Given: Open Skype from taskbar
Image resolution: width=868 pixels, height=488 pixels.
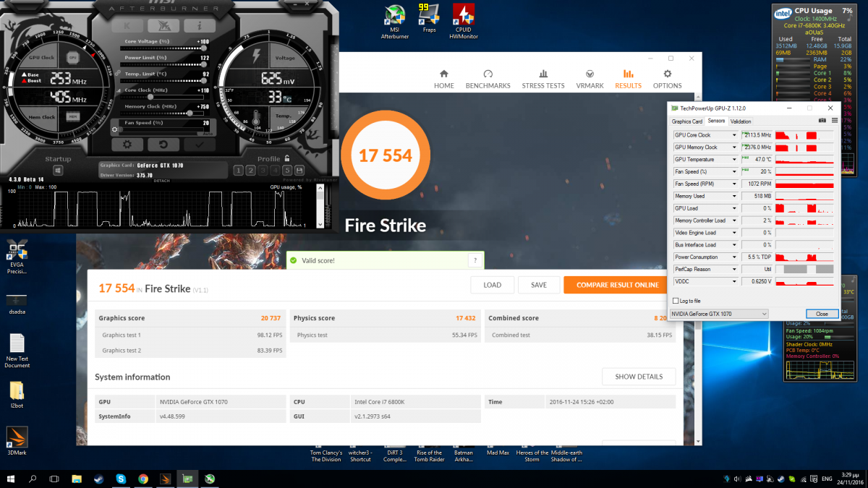Looking at the screenshot, I should 121,479.
